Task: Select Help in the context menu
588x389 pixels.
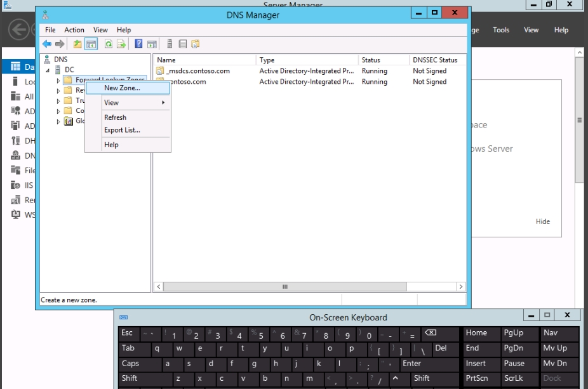Action: coord(128,145)
